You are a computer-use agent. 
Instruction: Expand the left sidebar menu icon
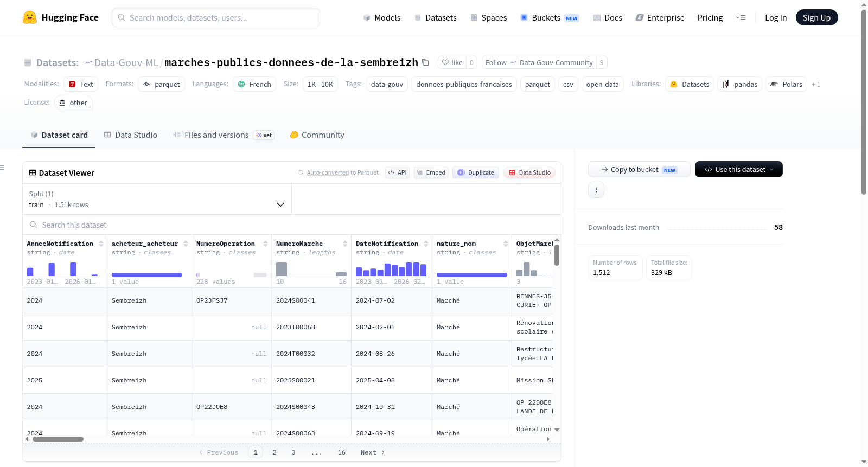(3, 168)
